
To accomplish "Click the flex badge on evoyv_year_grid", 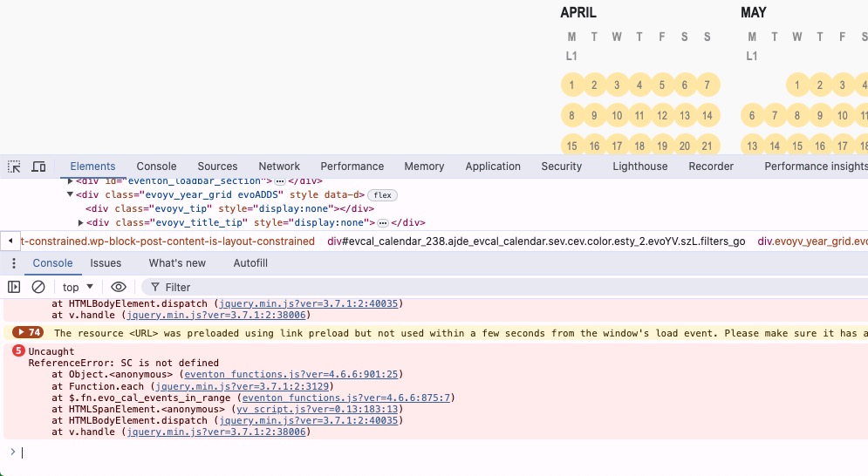I will 382,194.
